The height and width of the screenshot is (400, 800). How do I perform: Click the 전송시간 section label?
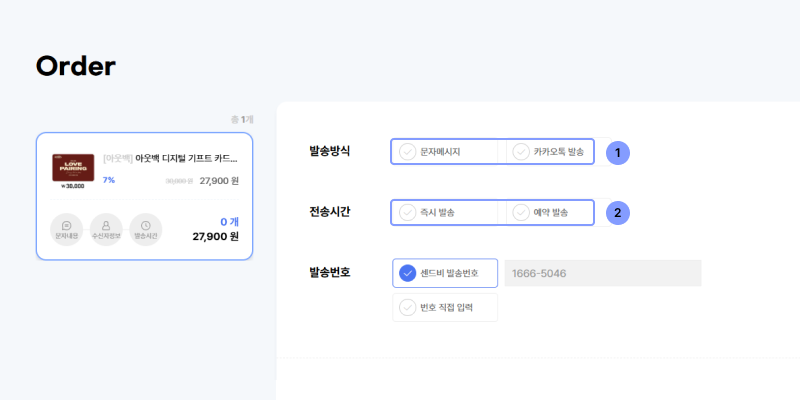pos(330,212)
